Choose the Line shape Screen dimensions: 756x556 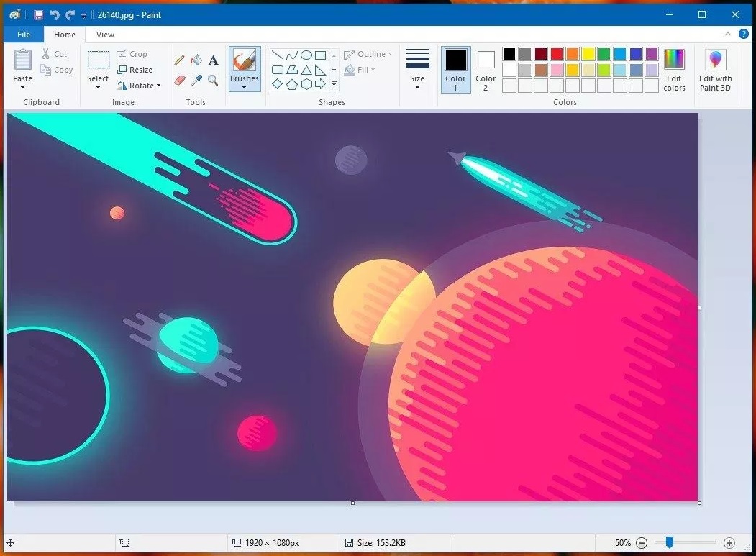click(x=277, y=55)
